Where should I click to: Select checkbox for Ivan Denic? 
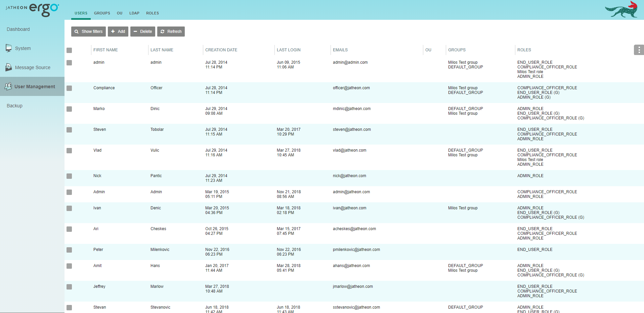click(x=69, y=208)
